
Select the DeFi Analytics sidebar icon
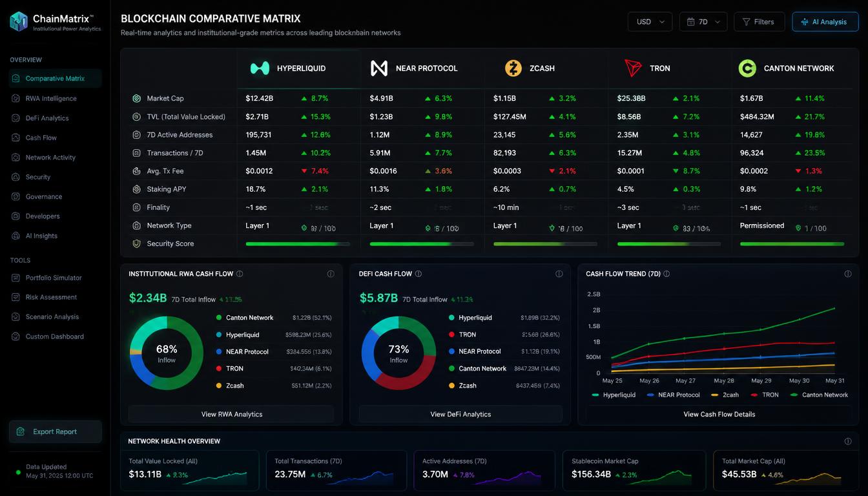[15, 118]
